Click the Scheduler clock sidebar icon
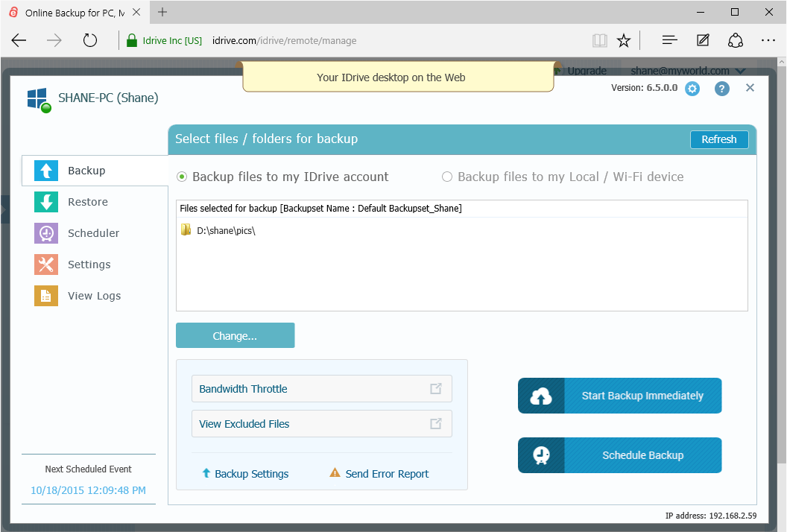787x532 pixels. 46,233
